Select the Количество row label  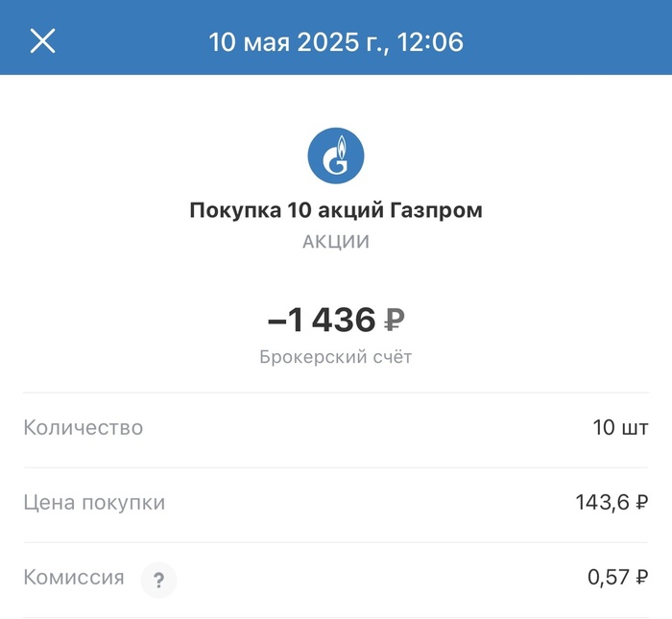coord(84,427)
